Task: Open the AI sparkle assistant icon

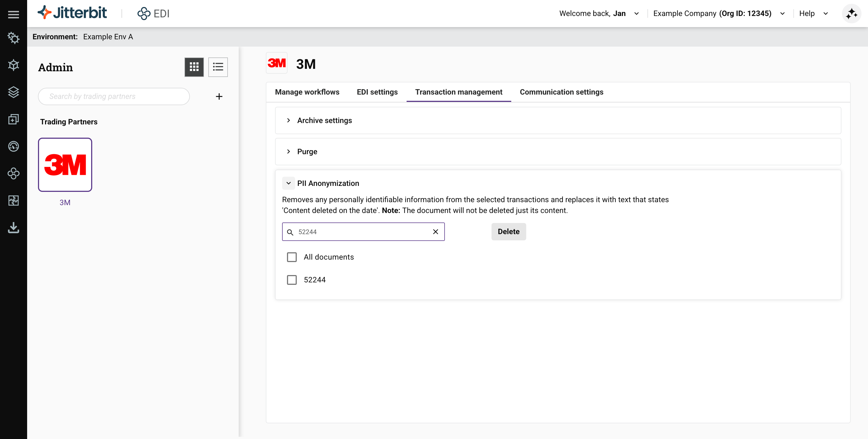Action: 851,14
